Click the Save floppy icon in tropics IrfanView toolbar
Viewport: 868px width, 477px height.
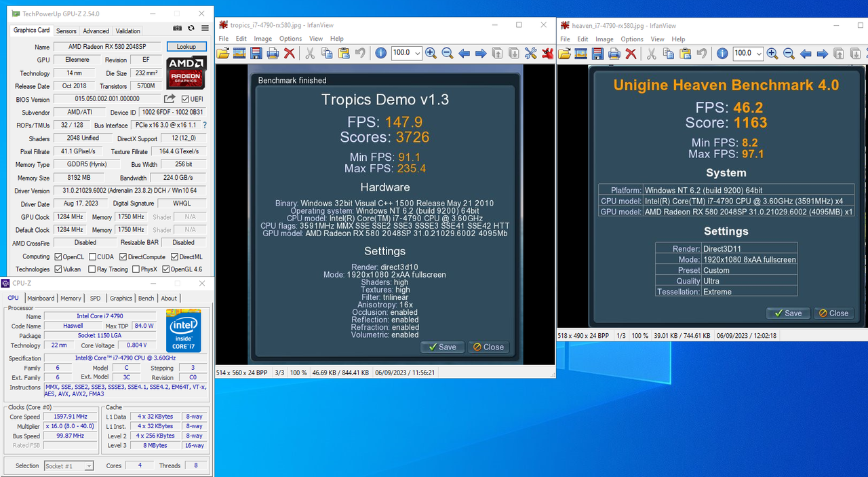click(256, 53)
